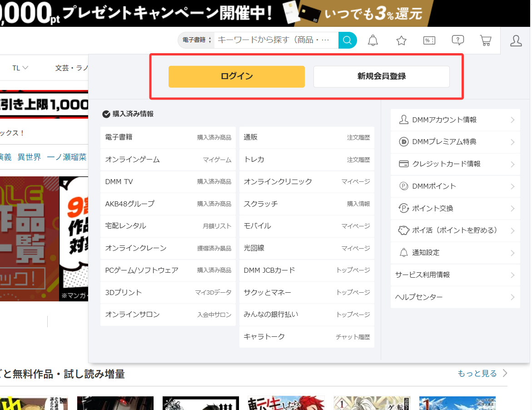Open トレカ 注文履歴 entry

tap(307, 160)
